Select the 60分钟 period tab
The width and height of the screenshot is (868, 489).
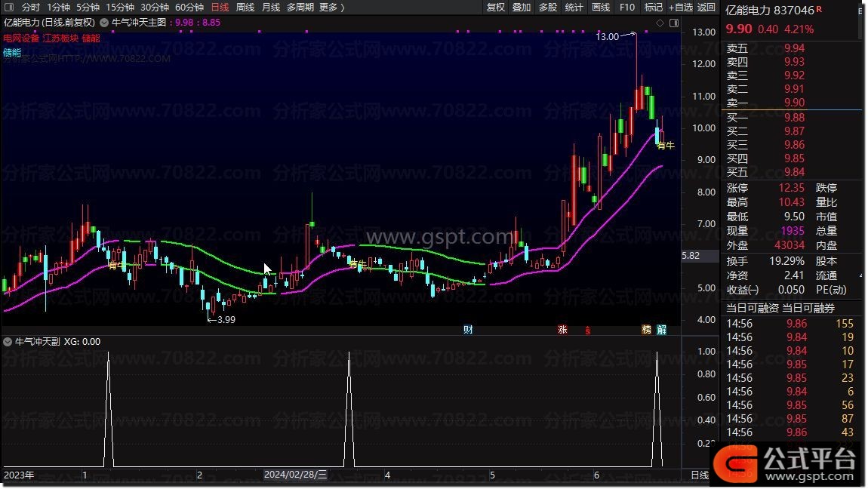tap(189, 8)
